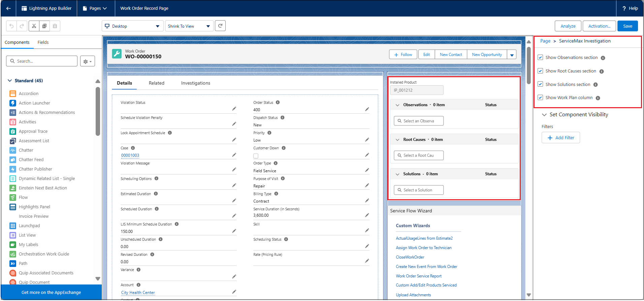
Task: Click the Copy icon in toolbar
Action: pyautogui.click(x=44, y=26)
